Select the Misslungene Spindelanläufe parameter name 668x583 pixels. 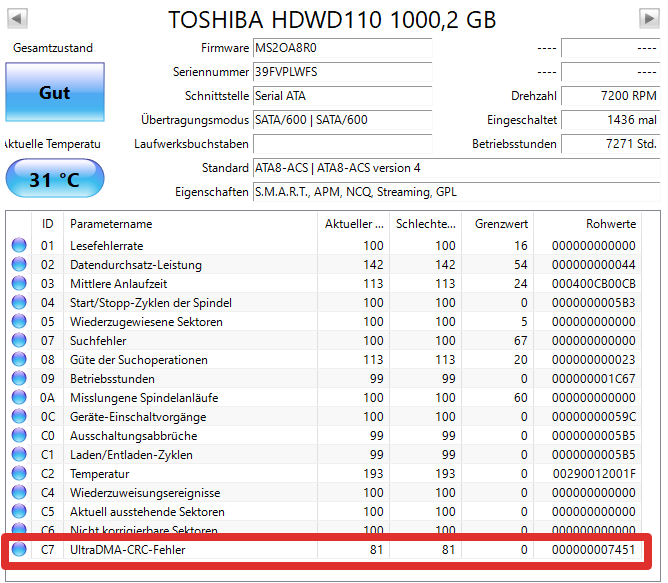[144, 398]
